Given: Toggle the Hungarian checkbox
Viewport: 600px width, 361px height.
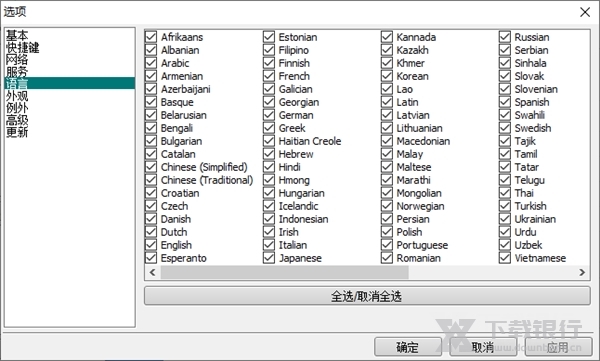Looking at the screenshot, I should tap(269, 193).
